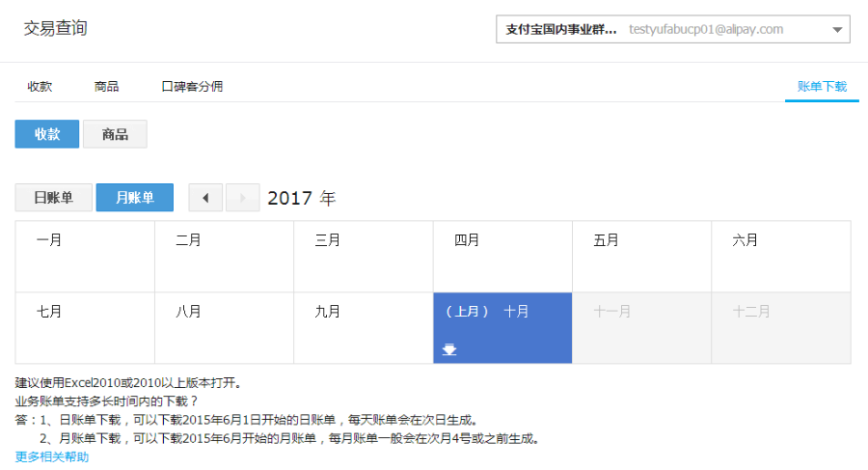Download the October monthly bill icon
Screen dimensions: 868x470
448,349
